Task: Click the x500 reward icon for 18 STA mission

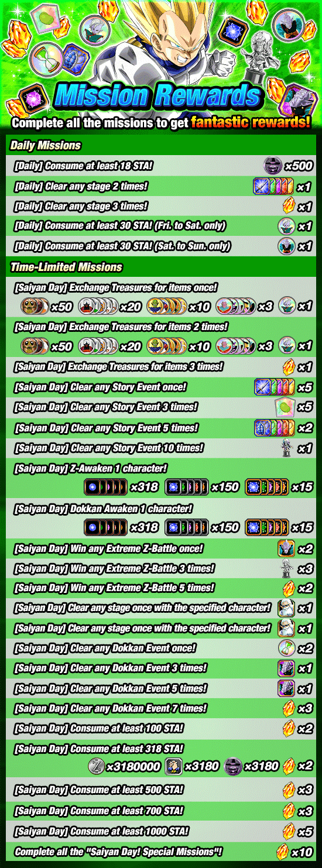Action: tap(272, 166)
